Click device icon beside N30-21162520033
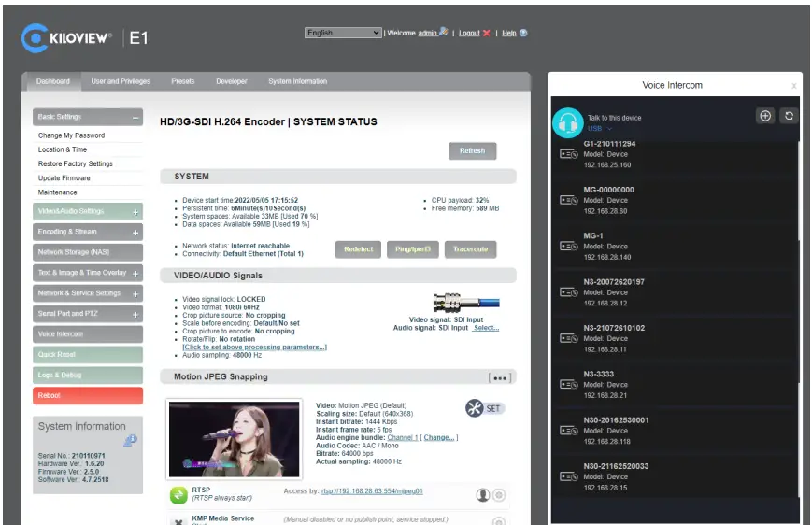 (569, 476)
